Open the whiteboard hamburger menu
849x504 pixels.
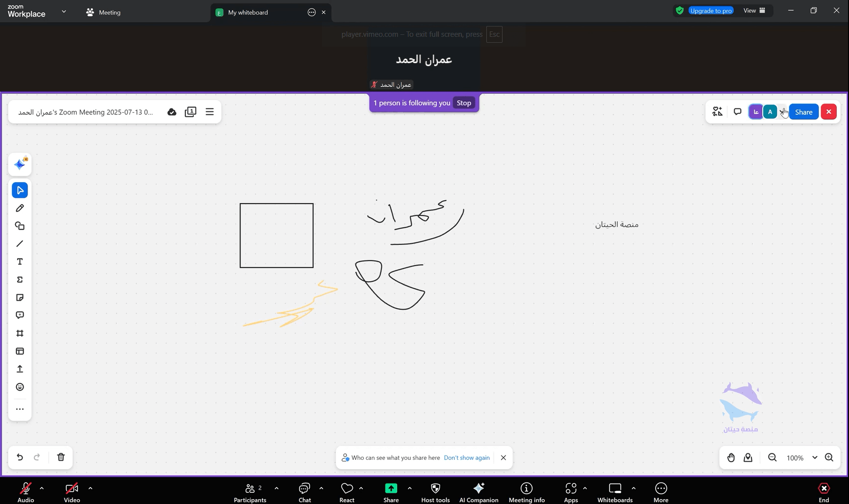click(x=210, y=112)
